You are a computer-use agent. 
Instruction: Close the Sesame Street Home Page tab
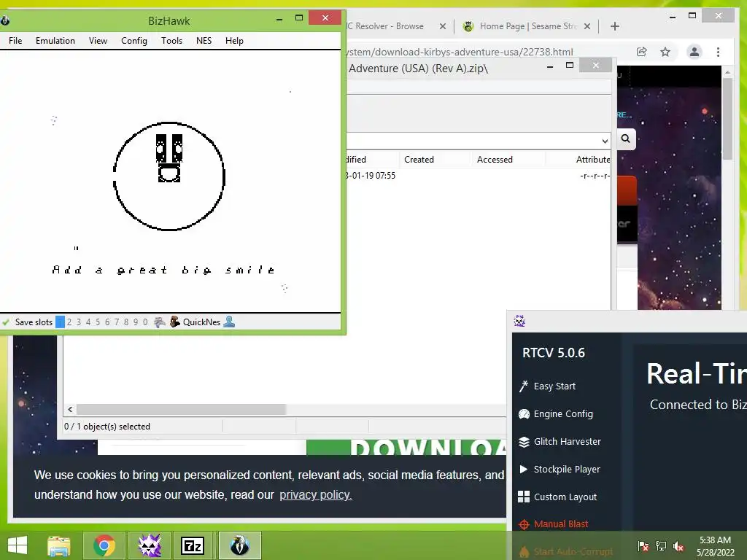pos(587,26)
